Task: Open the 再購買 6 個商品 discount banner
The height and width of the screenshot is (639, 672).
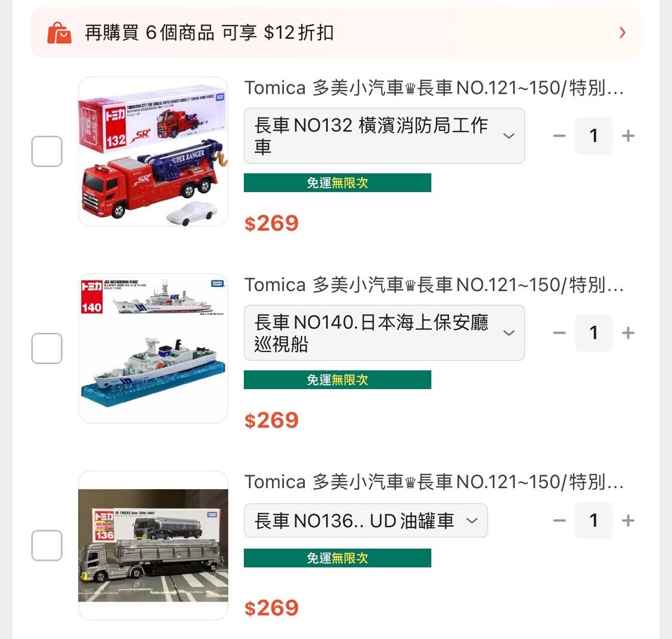Action: click(336, 33)
